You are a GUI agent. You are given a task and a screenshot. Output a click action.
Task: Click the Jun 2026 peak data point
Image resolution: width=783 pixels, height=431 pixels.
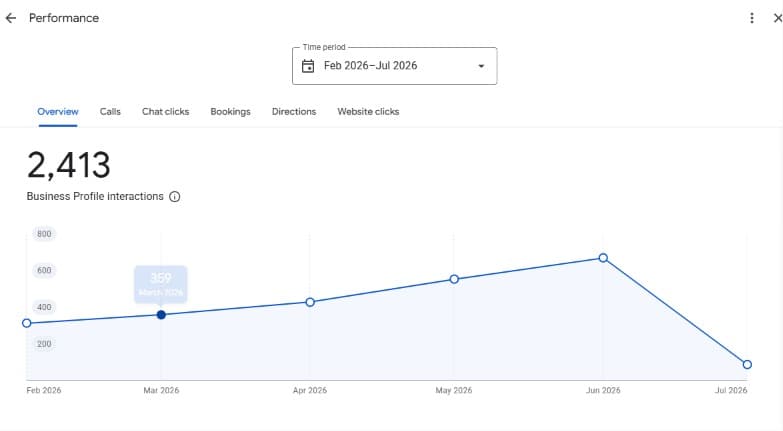603,258
